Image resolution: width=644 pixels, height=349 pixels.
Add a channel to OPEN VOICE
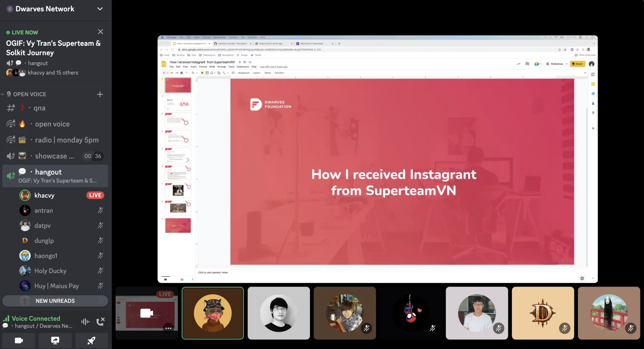click(x=100, y=94)
